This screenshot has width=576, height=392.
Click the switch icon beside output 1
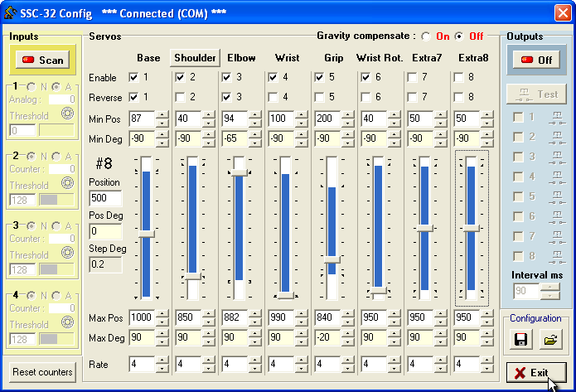(557, 119)
